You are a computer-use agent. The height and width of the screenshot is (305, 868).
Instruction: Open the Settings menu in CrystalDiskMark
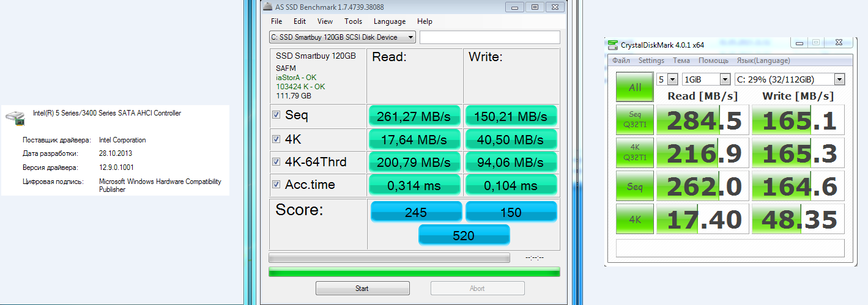pos(651,61)
